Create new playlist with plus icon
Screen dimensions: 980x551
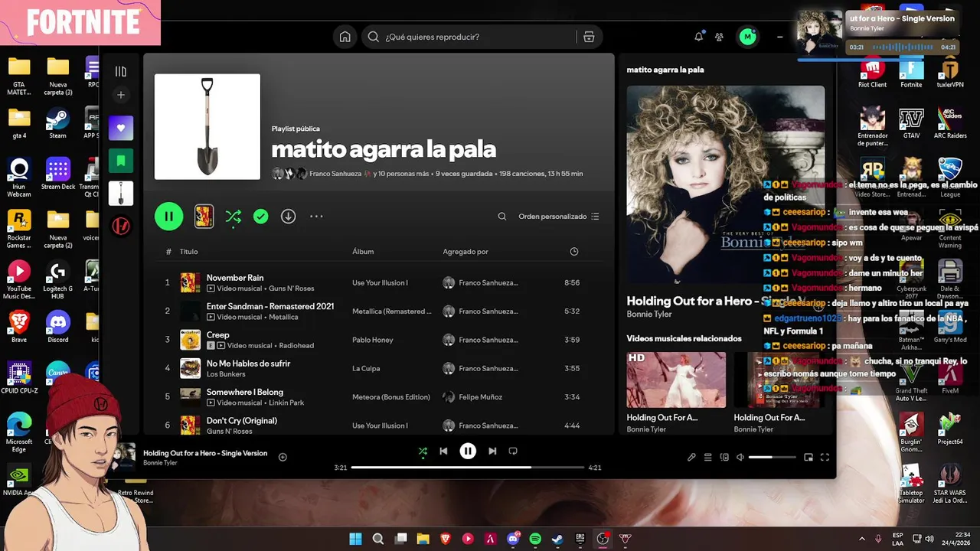121,95
